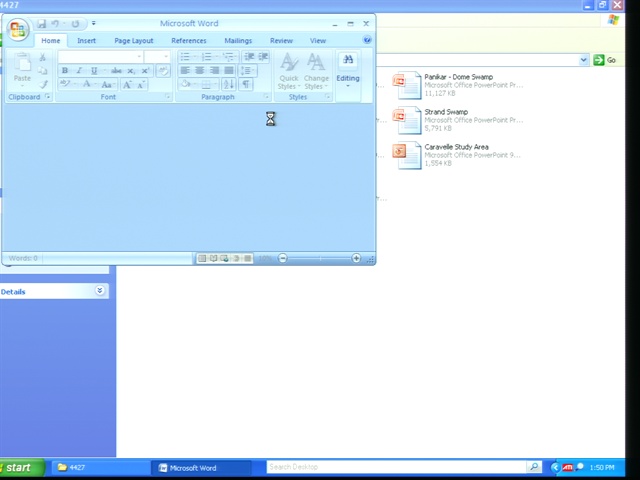The width and height of the screenshot is (640, 480).
Task: Click the Web Layout view icon
Action: [224, 258]
